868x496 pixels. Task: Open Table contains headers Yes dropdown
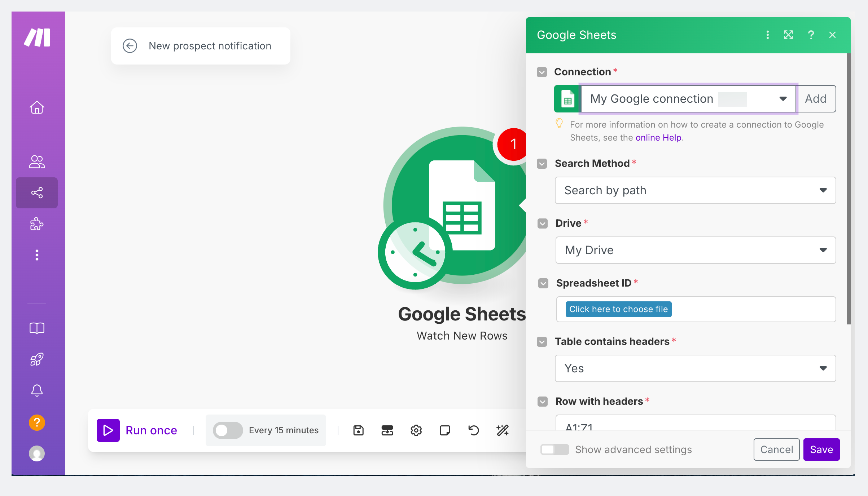[x=695, y=368]
